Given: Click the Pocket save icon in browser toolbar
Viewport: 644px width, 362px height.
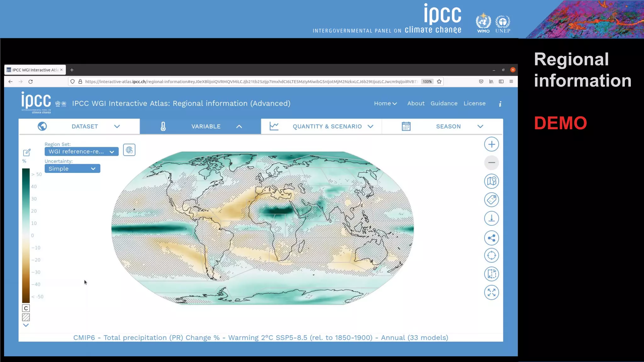Looking at the screenshot, I should 481,82.
